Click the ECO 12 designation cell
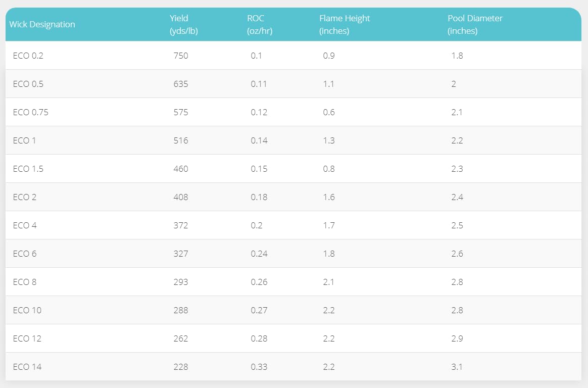 pyautogui.click(x=27, y=338)
